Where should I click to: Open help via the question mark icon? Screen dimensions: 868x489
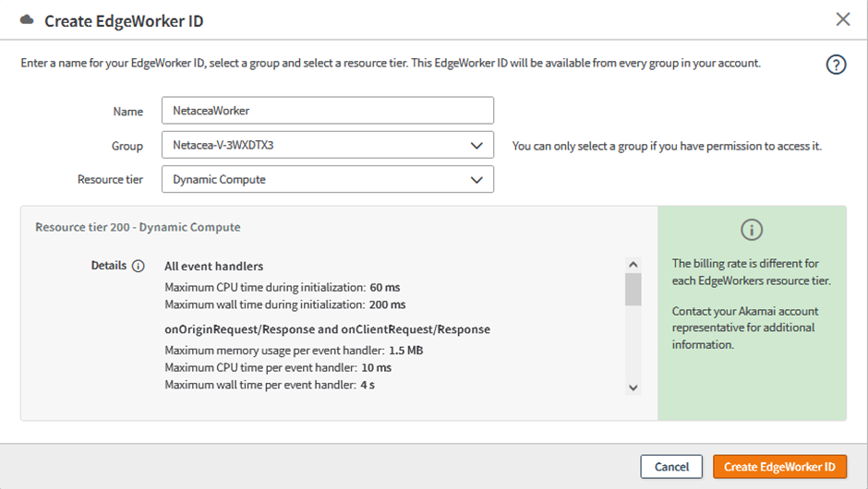pos(836,66)
